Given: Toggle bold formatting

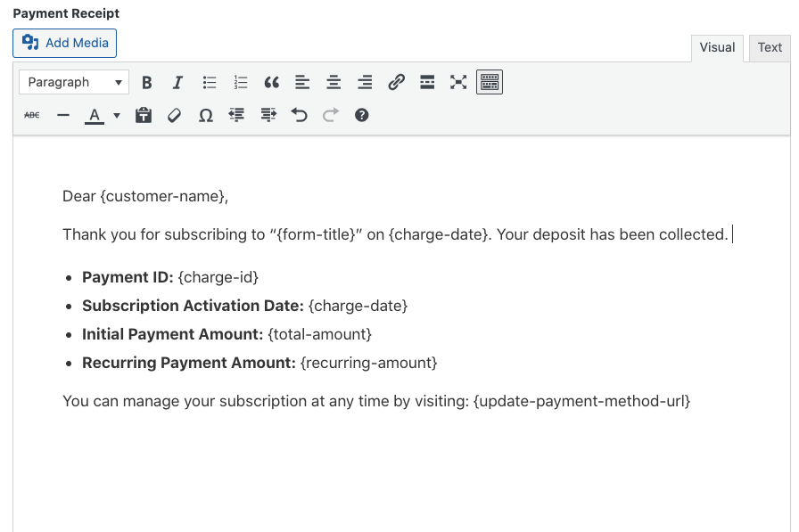Looking at the screenshot, I should (146, 82).
